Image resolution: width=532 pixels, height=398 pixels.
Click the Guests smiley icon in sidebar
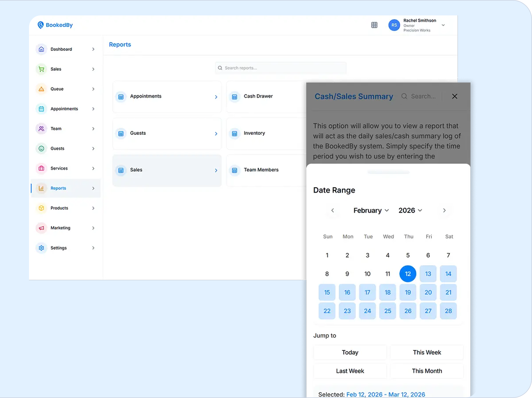point(41,148)
